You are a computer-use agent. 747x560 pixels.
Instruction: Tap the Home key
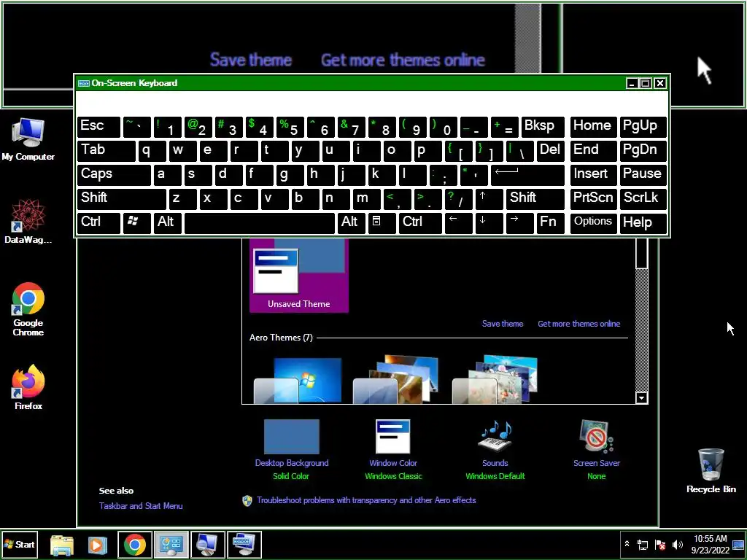[593, 127]
